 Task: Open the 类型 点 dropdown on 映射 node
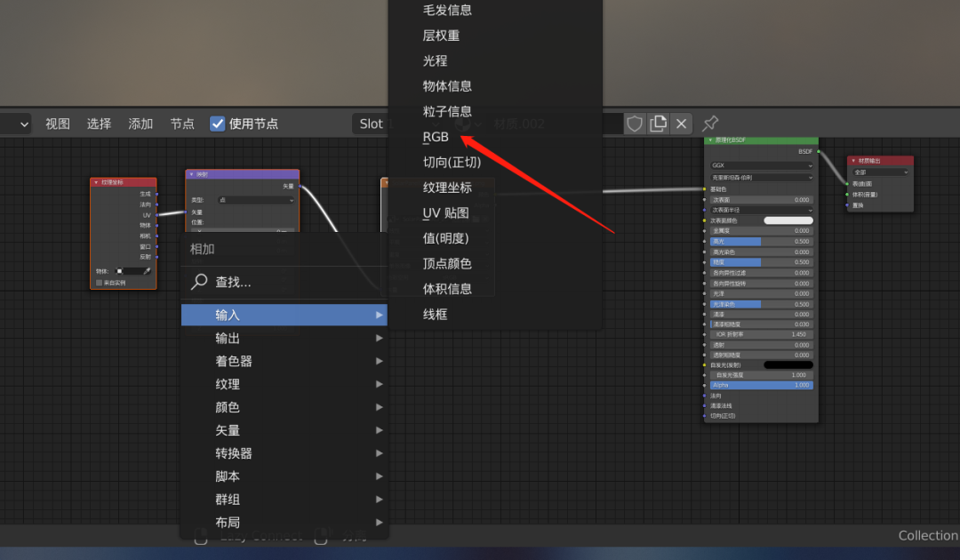coord(257,200)
